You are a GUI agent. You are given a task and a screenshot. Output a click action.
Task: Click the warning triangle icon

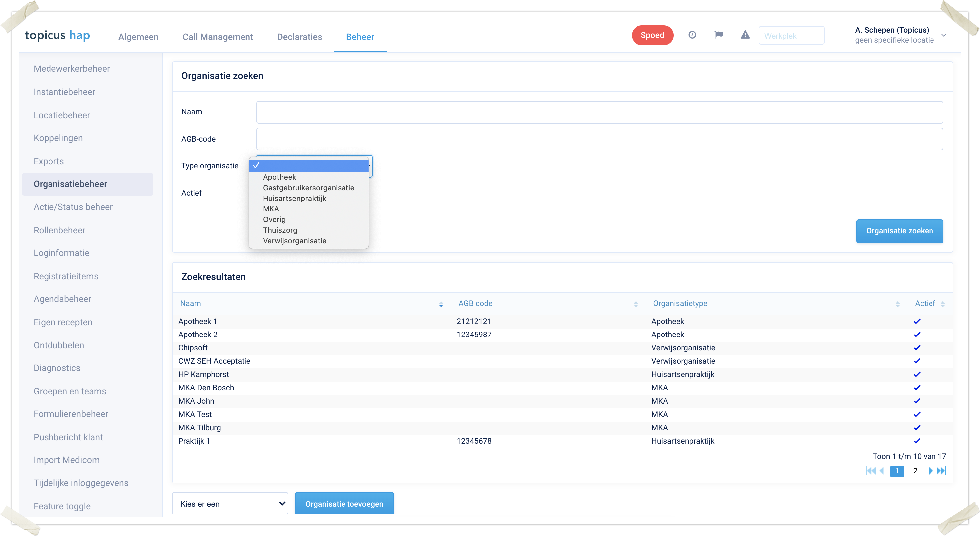coord(745,35)
